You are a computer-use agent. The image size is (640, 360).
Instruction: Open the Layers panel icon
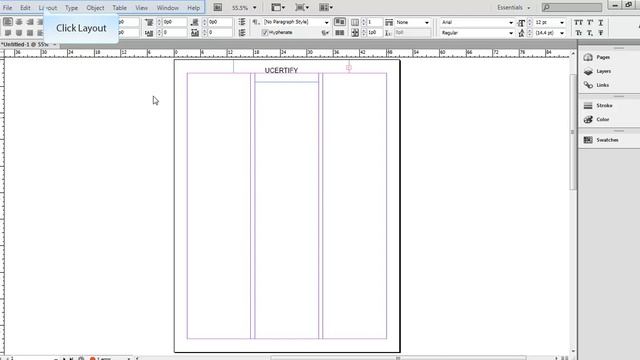(588, 71)
